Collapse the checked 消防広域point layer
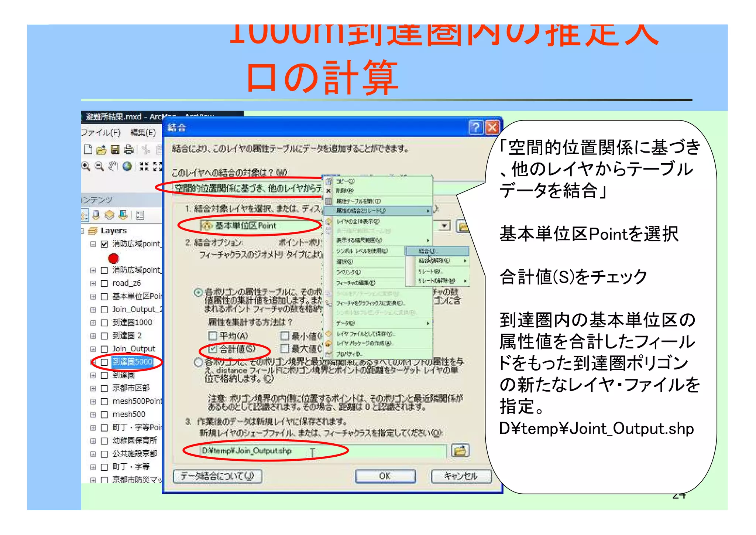 click(x=93, y=244)
